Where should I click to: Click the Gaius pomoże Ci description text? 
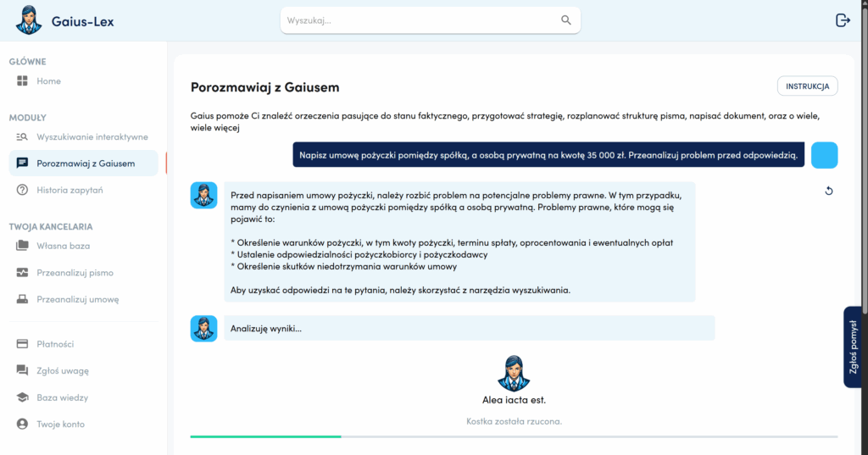pos(505,121)
